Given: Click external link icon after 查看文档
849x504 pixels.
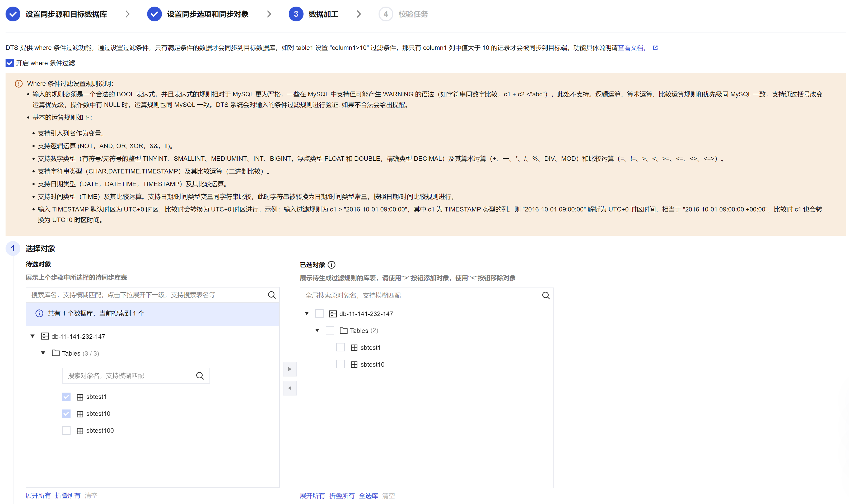Looking at the screenshot, I should pyautogui.click(x=655, y=48).
